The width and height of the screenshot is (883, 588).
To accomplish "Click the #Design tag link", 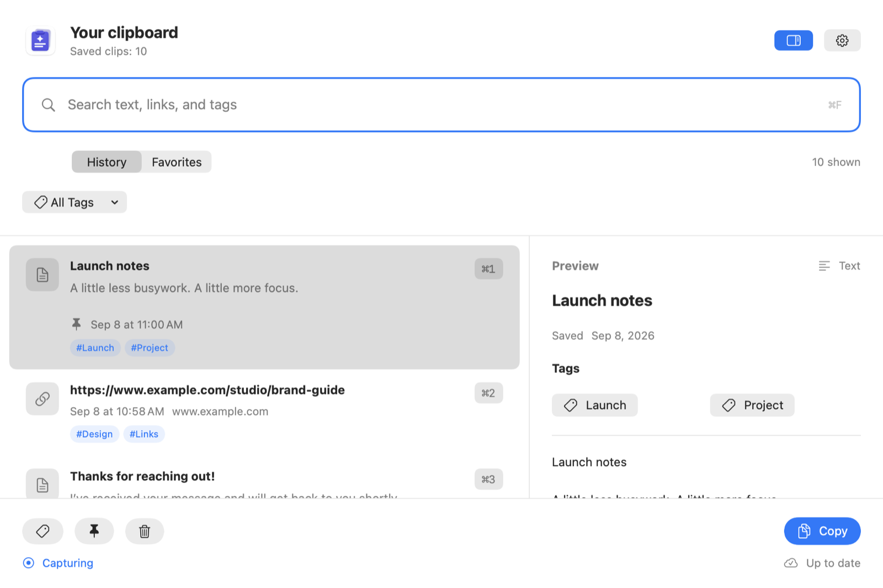I will click(x=94, y=434).
